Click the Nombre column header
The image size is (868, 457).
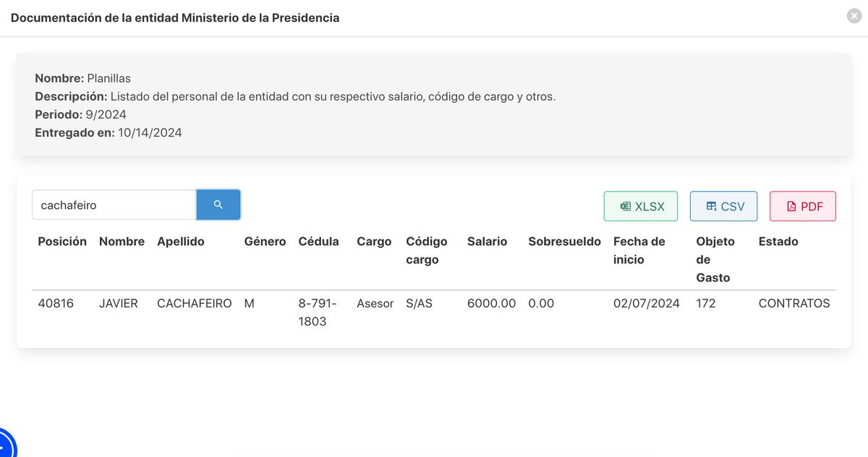click(x=122, y=242)
